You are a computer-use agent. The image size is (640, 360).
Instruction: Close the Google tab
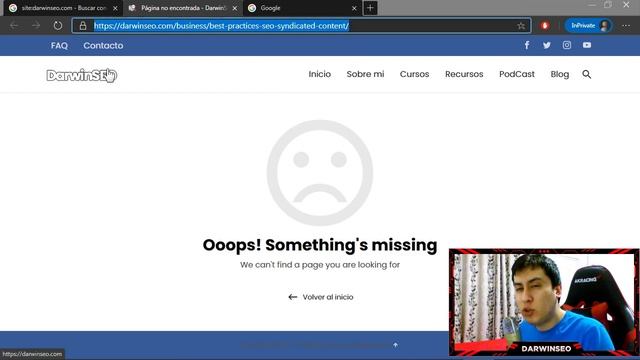[354, 8]
